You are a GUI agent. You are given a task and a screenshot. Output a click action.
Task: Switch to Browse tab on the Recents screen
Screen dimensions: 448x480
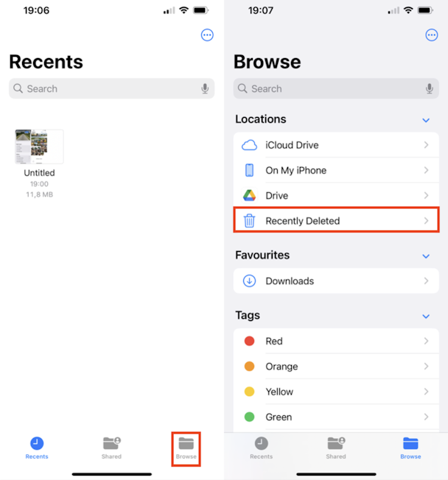pyautogui.click(x=186, y=448)
